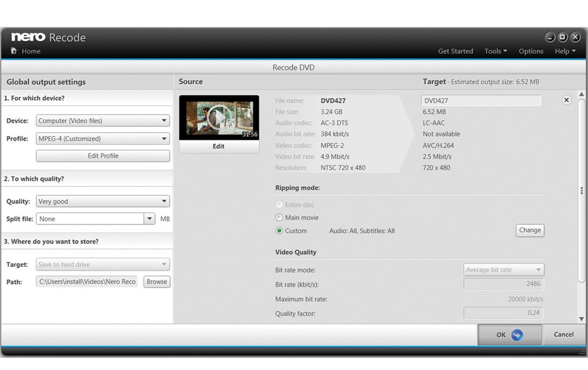Click the 384 kbit/s audio bit rate value
Image resolution: width=588 pixels, height=370 pixels.
click(335, 134)
